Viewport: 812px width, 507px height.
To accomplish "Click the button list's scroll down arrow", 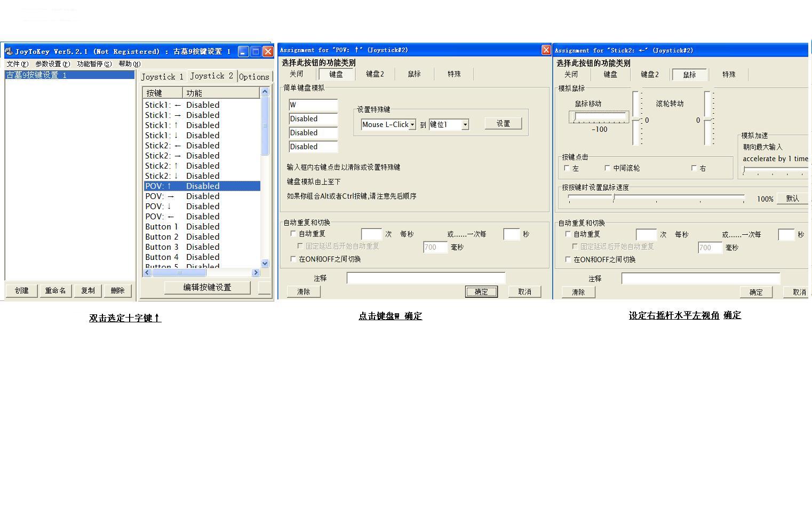I will (265, 263).
